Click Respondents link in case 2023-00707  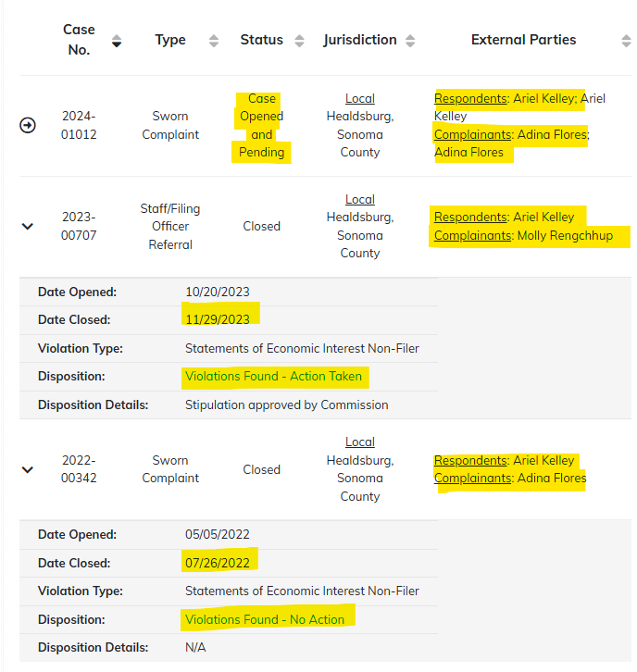[470, 217]
